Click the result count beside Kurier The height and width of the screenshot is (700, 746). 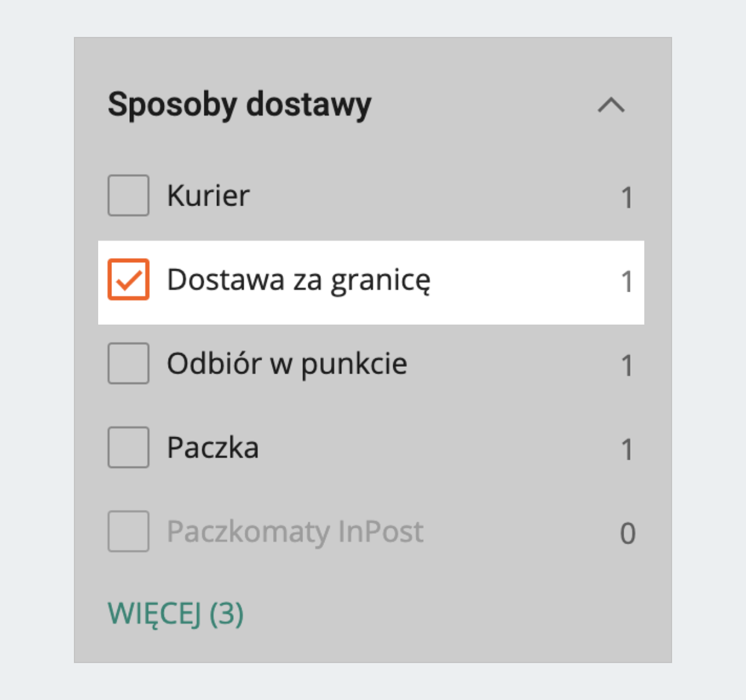[627, 198]
